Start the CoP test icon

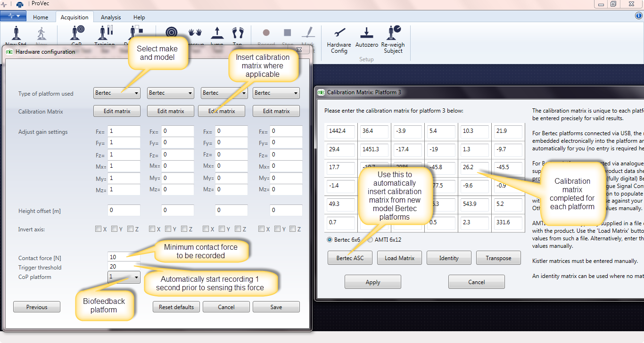point(77,33)
